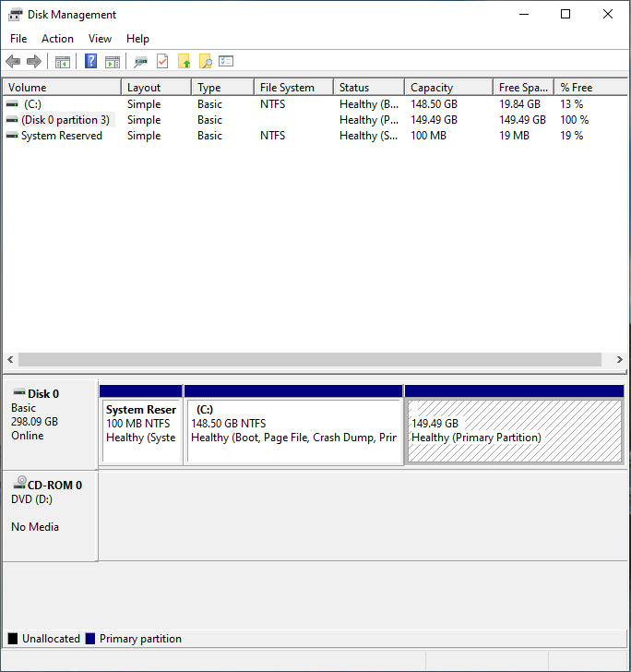Open Help via the question mark icon
631x672 pixels.
click(x=90, y=62)
